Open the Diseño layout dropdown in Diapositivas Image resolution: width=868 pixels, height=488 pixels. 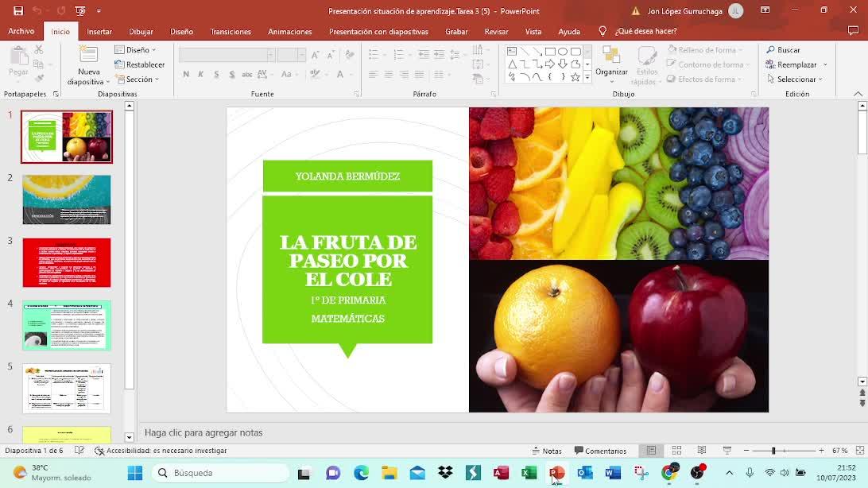(x=135, y=50)
